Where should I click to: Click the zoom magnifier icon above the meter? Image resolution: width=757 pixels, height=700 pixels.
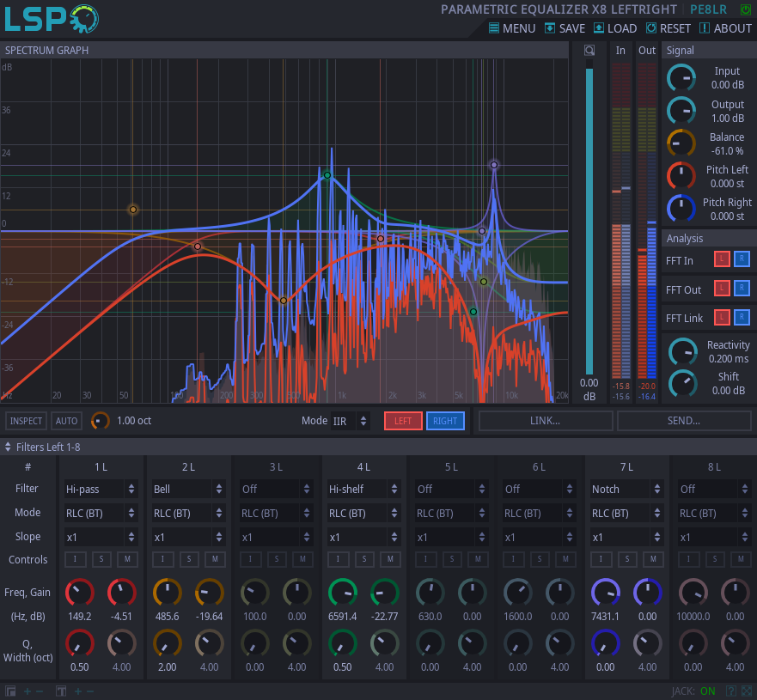pyautogui.click(x=589, y=50)
